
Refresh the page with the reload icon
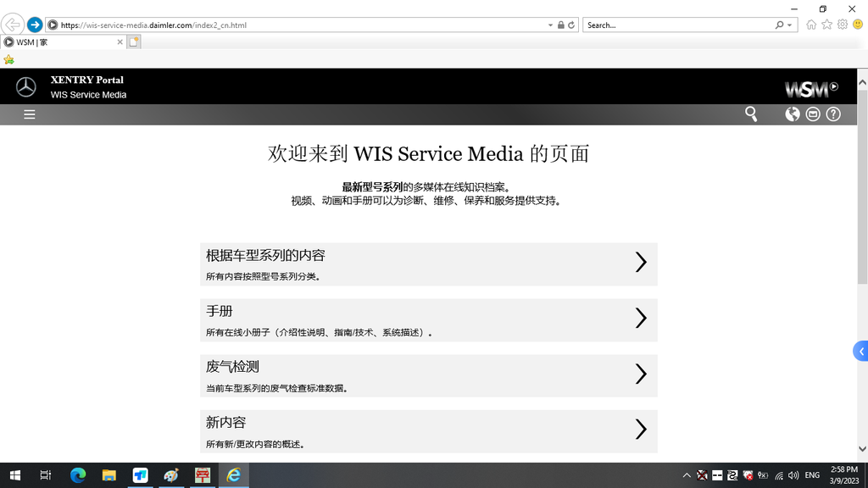(571, 25)
